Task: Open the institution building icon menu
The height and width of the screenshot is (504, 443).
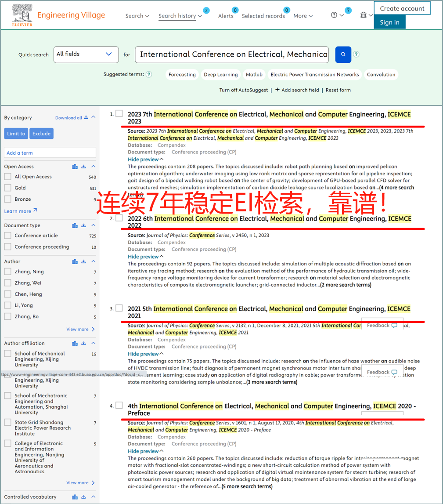Action: (x=366, y=15)
